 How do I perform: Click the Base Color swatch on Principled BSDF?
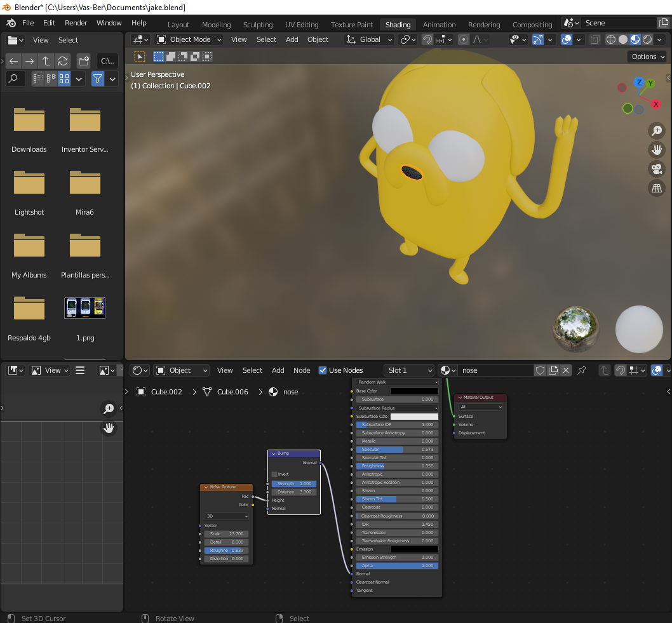click(414, 391)
